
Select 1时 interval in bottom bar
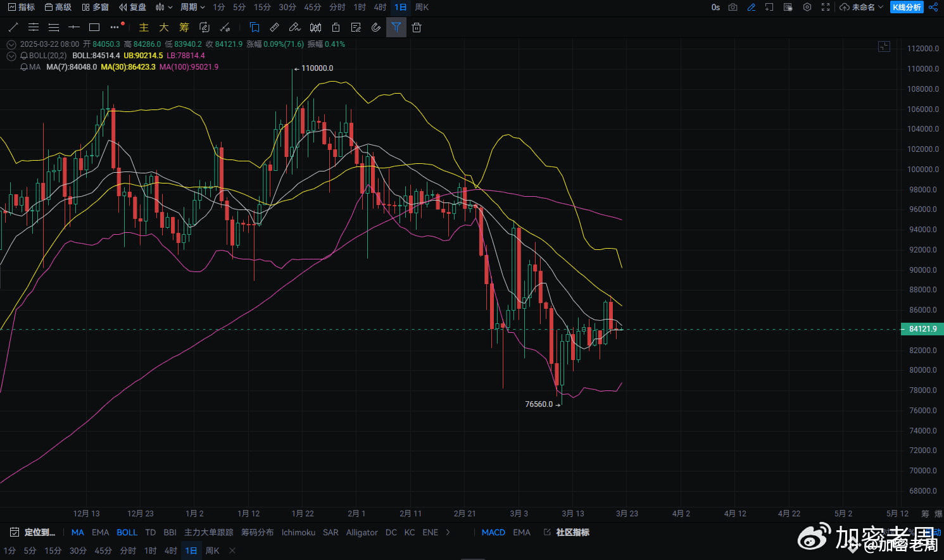click(150, 551)
